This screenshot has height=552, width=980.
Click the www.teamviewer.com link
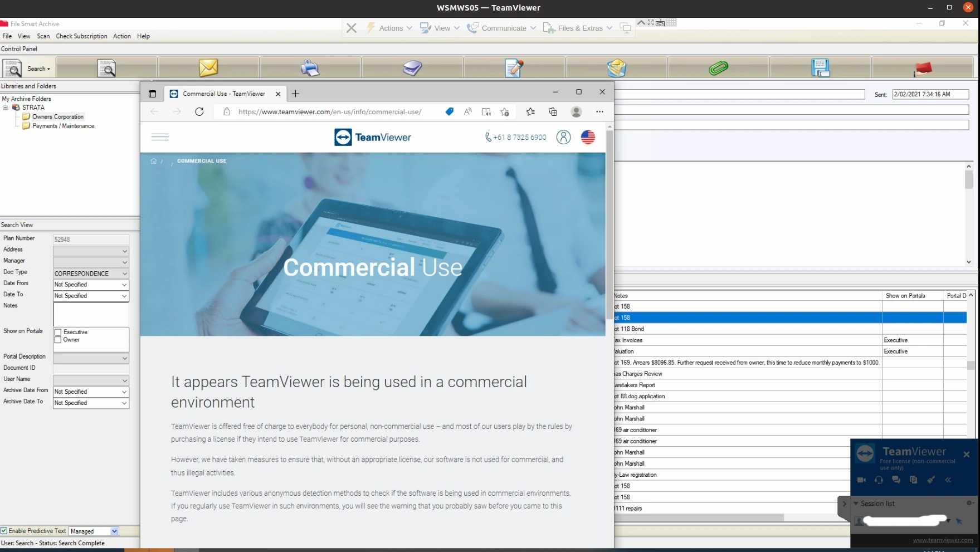point(943,540)
